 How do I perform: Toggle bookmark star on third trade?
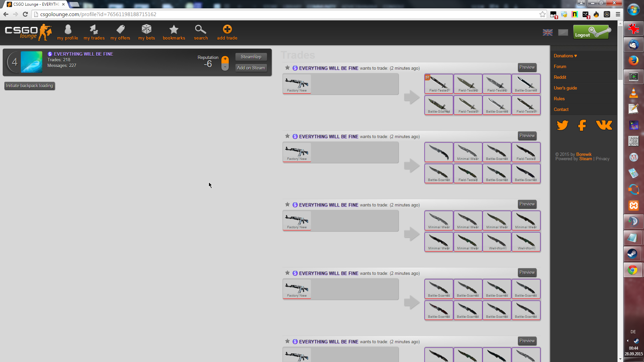[287, 204]
